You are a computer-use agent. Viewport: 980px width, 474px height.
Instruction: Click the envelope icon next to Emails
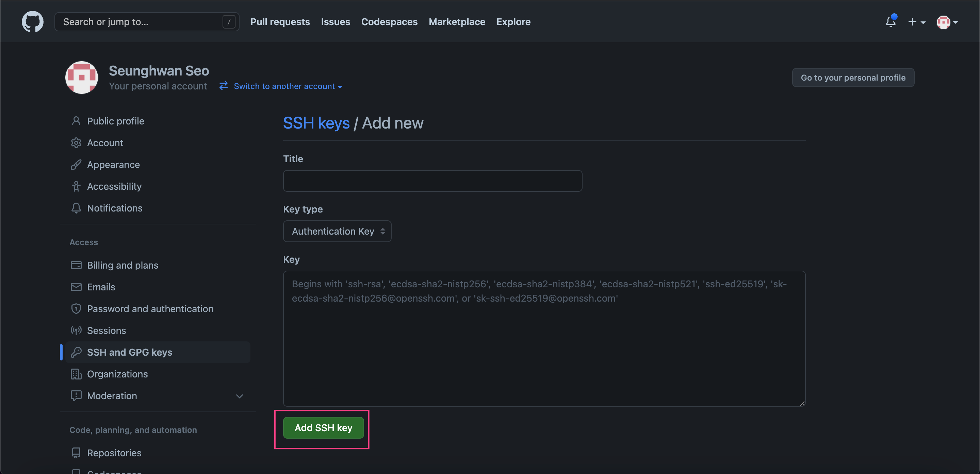[x=76, y=287]
